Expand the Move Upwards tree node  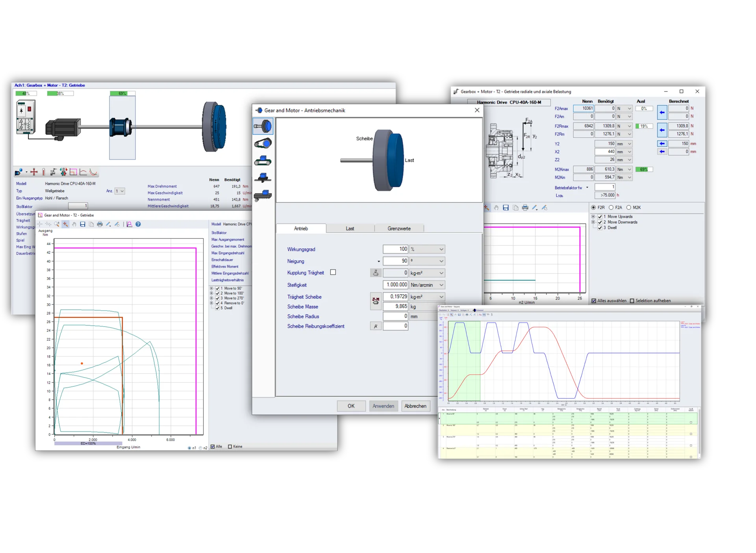coord(593,217)
